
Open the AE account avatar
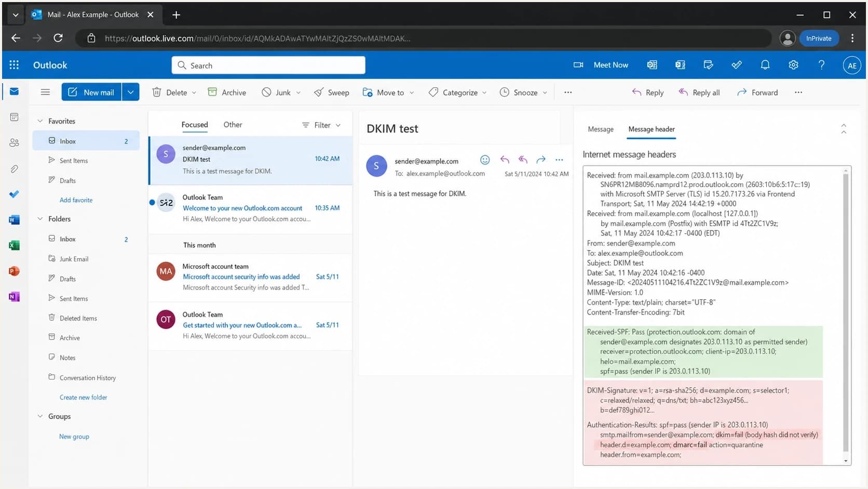[852, 65]
